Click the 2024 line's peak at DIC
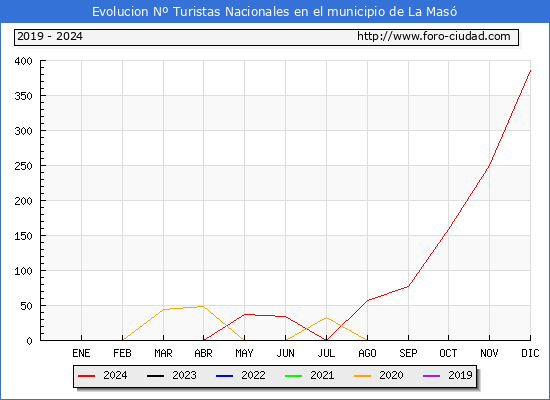 point(530,71)
